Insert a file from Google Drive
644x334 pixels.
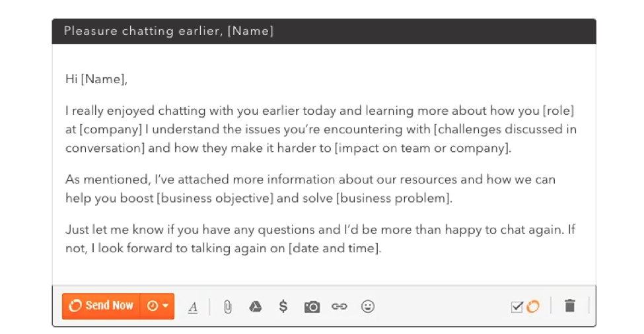[256, 306]
